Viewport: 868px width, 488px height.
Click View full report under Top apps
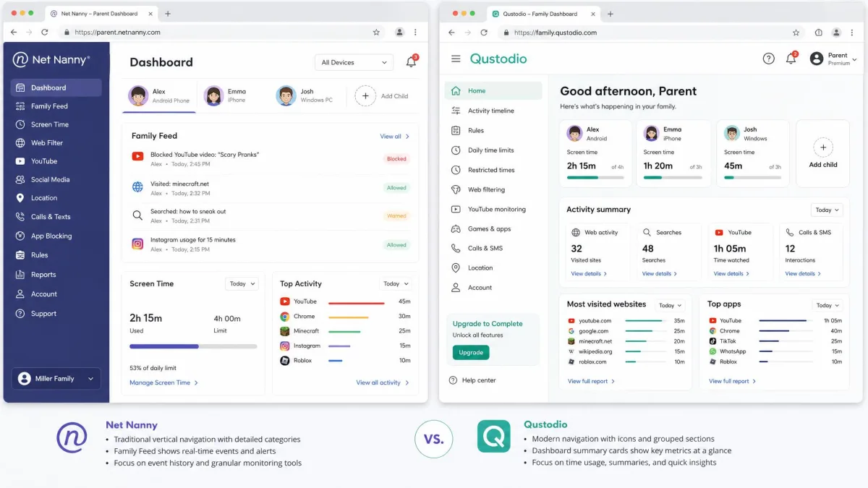[732, 381]
